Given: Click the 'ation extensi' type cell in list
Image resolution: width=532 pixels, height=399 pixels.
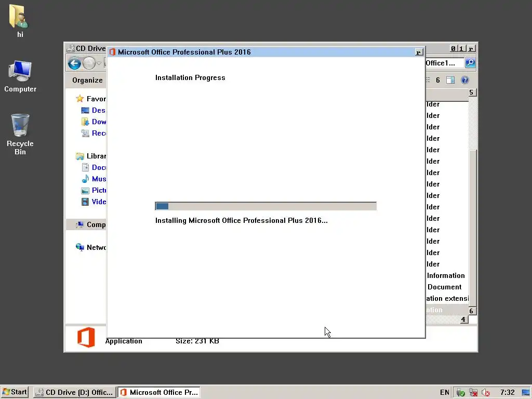Looking at the screenshot, I should (x=447, y=299).
